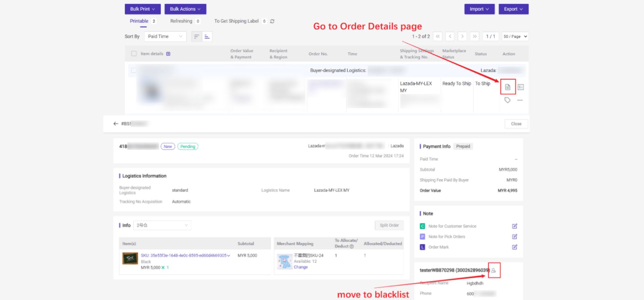Click the Split Order button

pyautogui.click(x=389, y=225)
